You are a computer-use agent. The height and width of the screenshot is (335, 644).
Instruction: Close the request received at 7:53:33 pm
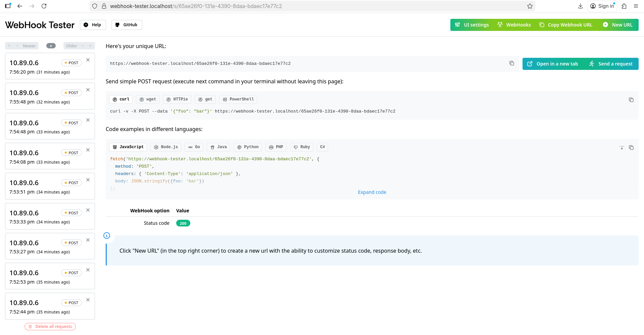click(x=88, y=210)
